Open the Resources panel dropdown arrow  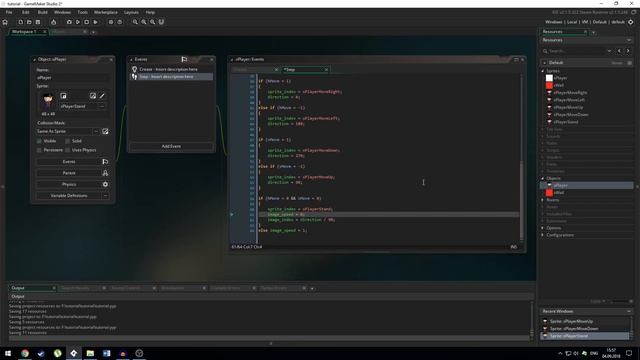pos(629,40)
